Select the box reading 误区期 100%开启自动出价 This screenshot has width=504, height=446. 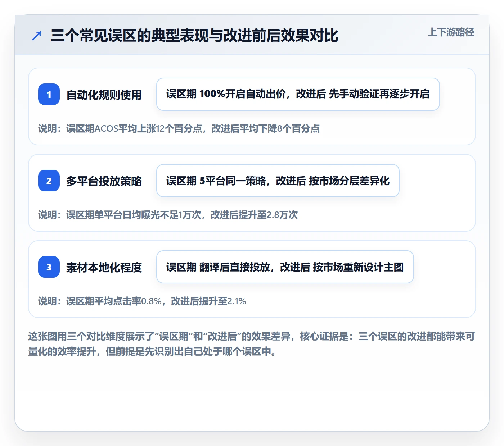pos(298,94)
